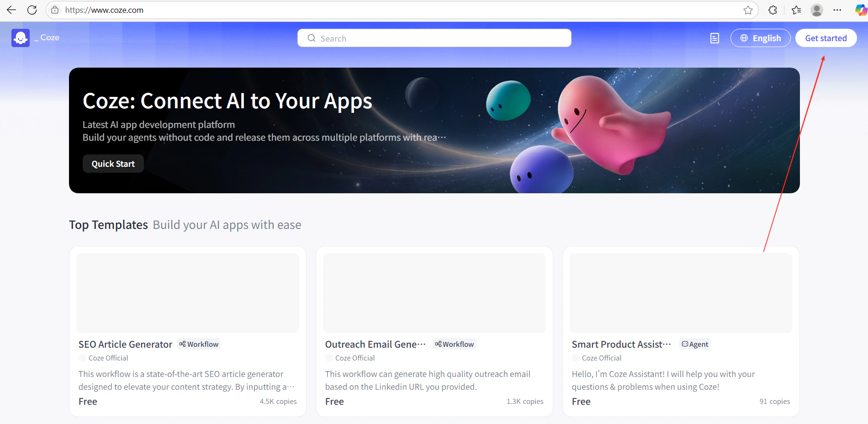Click SEO Article Generator preview thumbnail
Image resolution: width=868 pixels, height=424 pixels.
[x=188, y=293]
